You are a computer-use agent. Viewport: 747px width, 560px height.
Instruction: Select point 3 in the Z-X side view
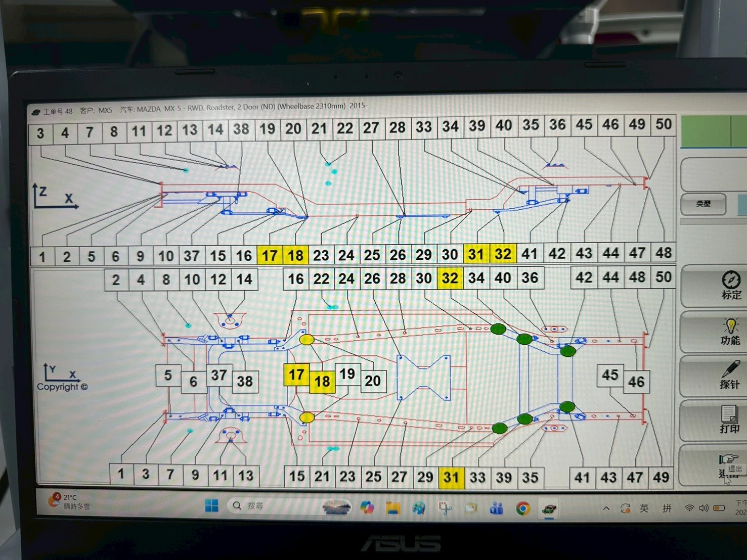[x=40, y=134]
